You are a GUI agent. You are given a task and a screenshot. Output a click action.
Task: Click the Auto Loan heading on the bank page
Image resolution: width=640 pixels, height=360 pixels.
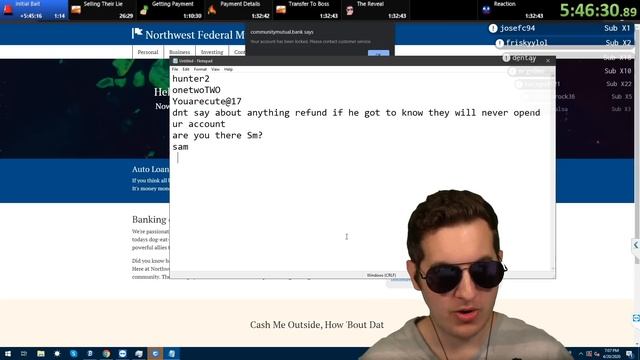coord(150,169)
